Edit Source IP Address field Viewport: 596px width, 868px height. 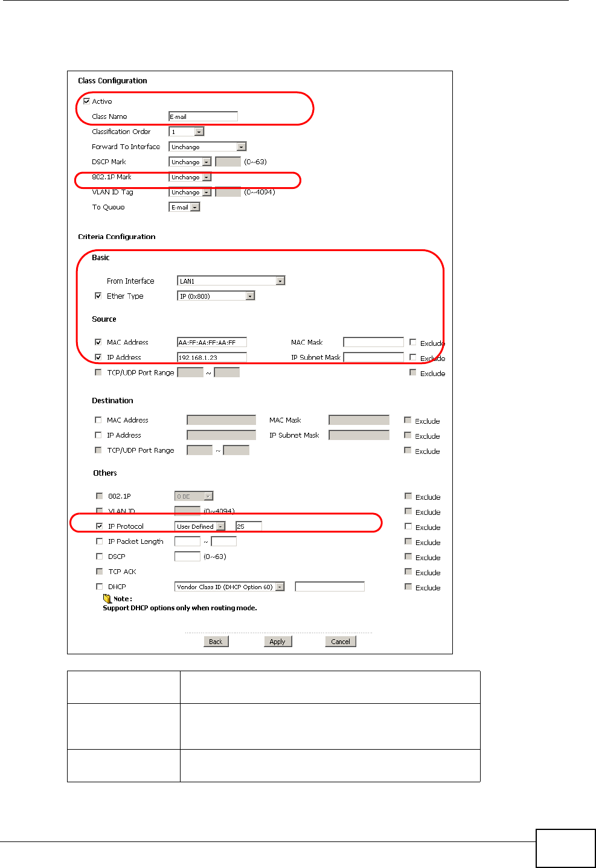pyautogui.click(x=212, y=357)
